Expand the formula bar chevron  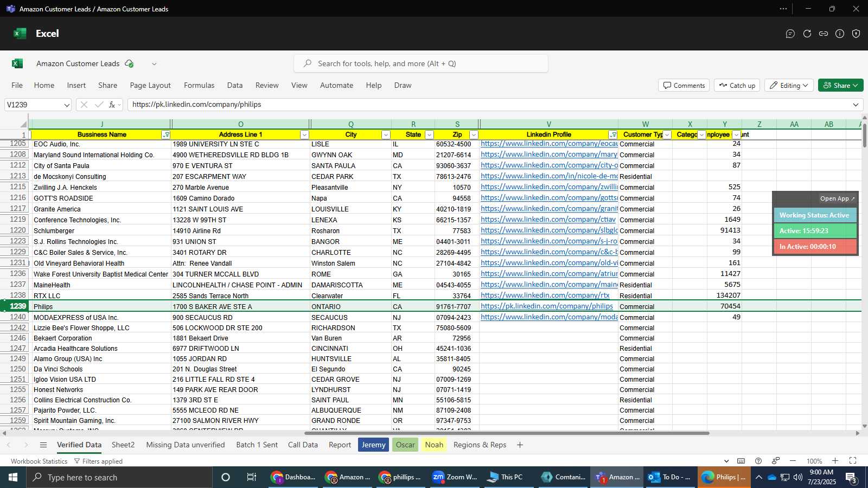point(856,105)
